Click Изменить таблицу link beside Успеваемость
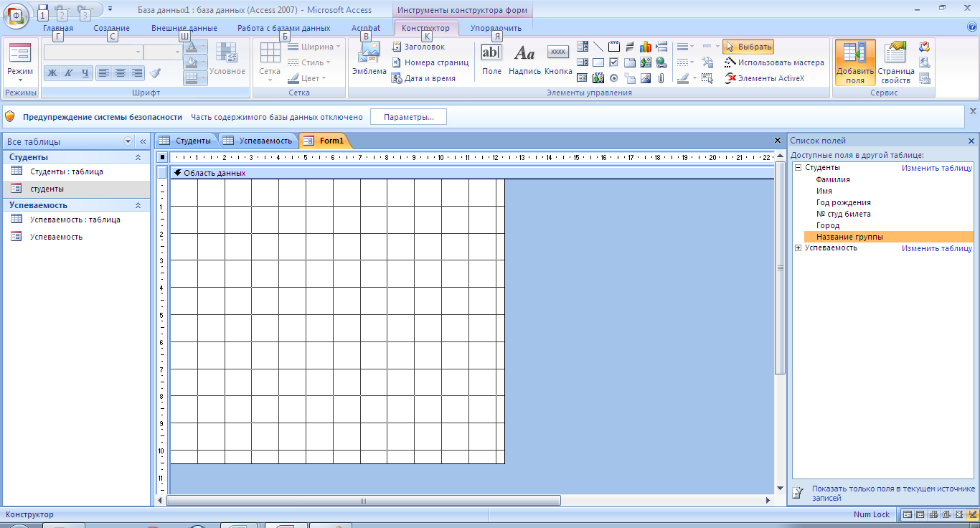This screenshot has width=980, height=528. pyautogui.click(x=937, y=248)
